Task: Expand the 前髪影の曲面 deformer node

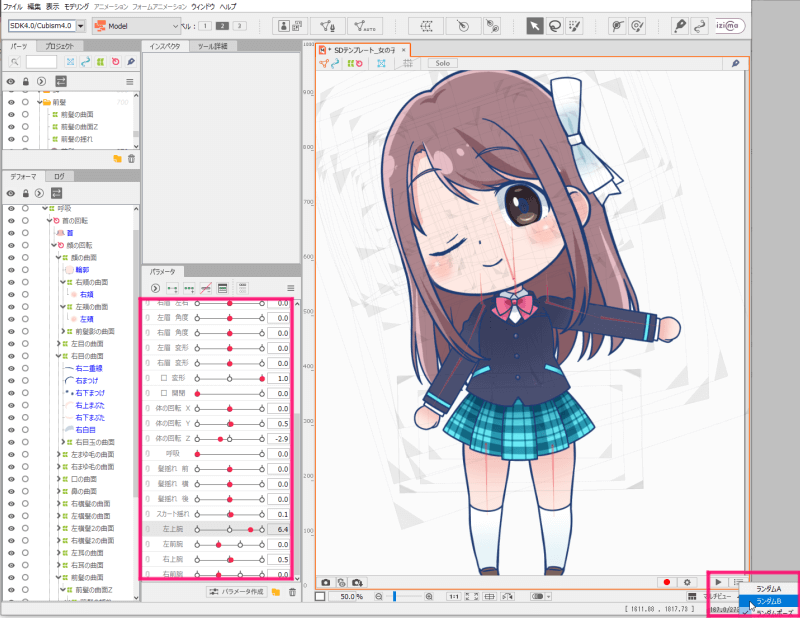Action: click(63, 332)
